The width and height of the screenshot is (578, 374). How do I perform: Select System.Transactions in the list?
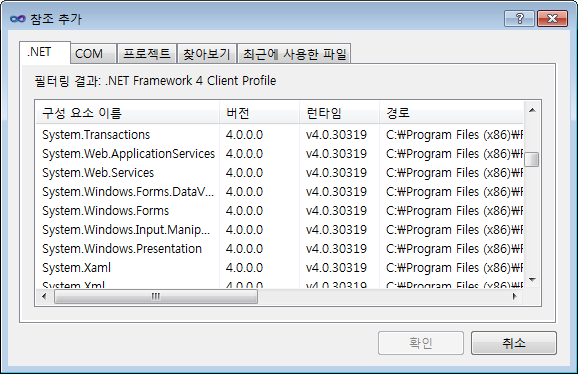(96, 135)
